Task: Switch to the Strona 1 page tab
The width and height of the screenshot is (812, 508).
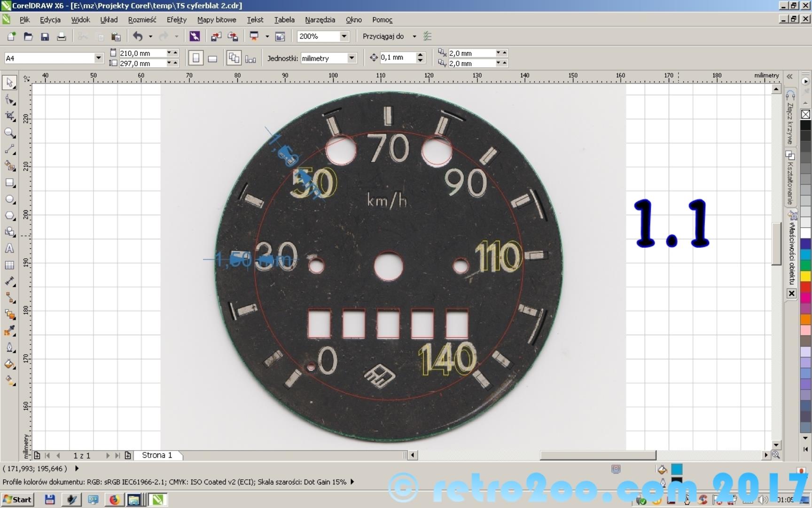Action: click(x=157, y=455)
